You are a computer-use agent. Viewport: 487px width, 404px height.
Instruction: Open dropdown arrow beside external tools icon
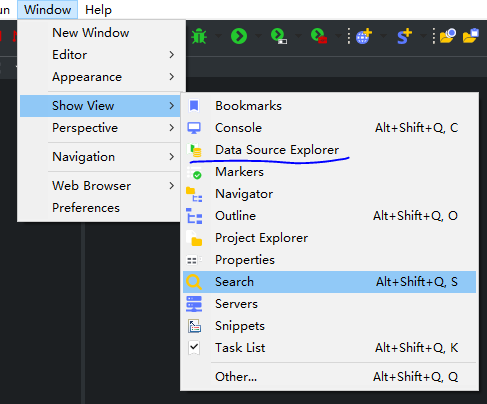click(338, 35)
